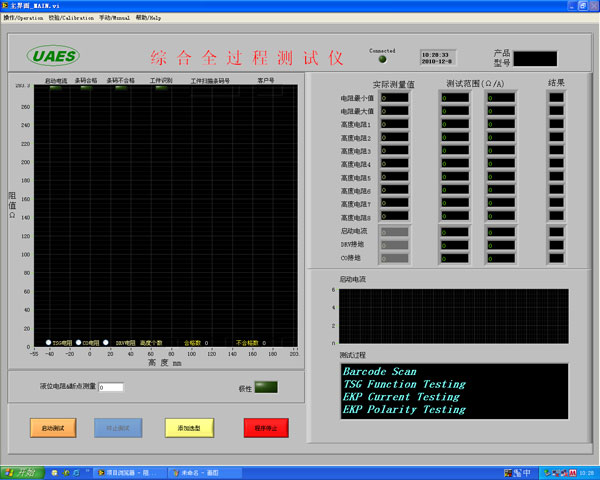Open the 校验/Calibration menu

click(71, 18)
